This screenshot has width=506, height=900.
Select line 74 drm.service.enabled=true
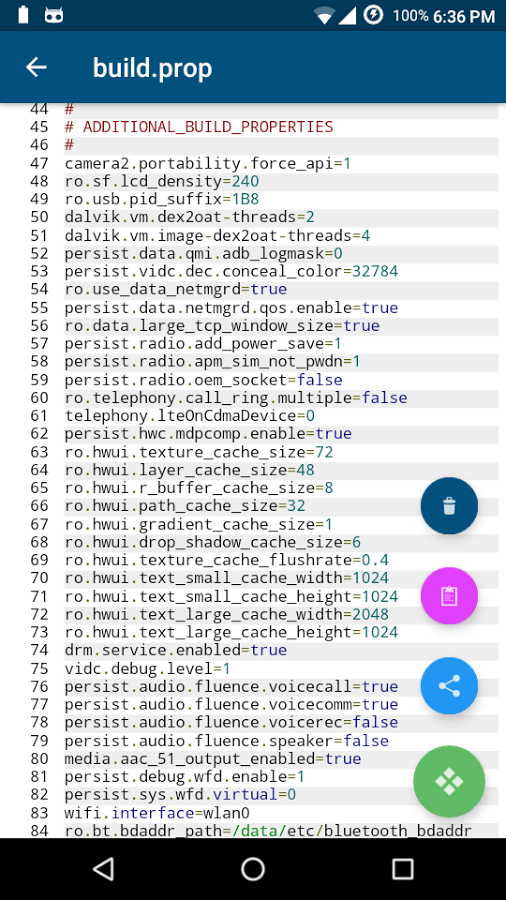point(176,650)
